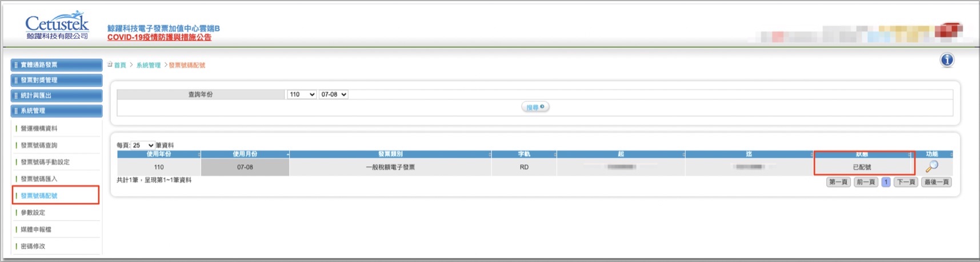980x262 pixels.
Task: Click the 07-08 month cell in table
Action: [245, 167]
